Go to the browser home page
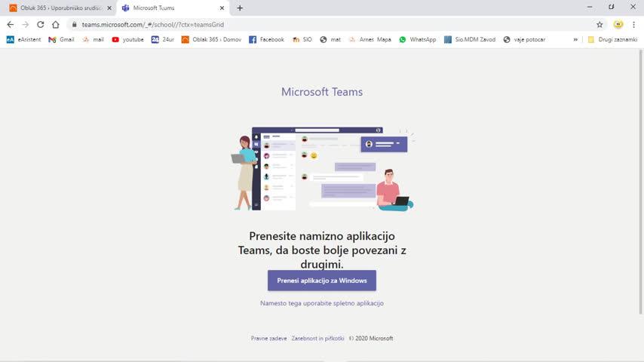This screenshot has height=362, width=644. [x=55, y=24]
